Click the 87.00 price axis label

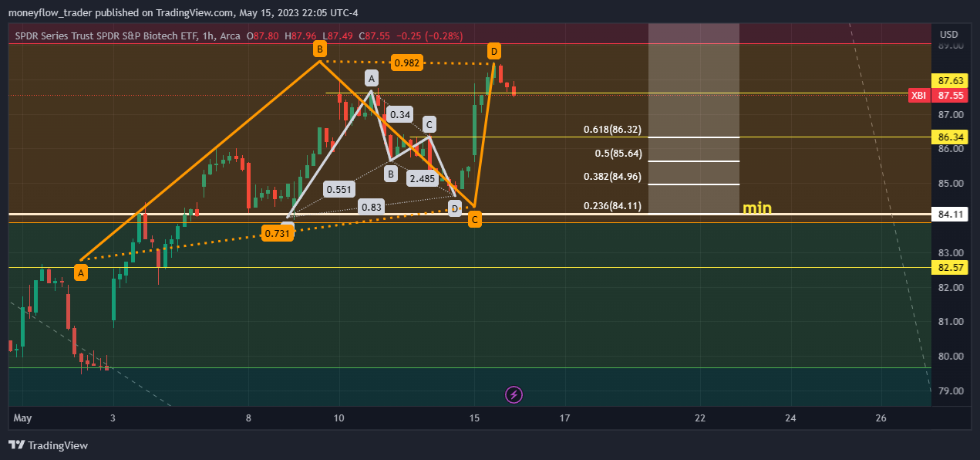951,114
